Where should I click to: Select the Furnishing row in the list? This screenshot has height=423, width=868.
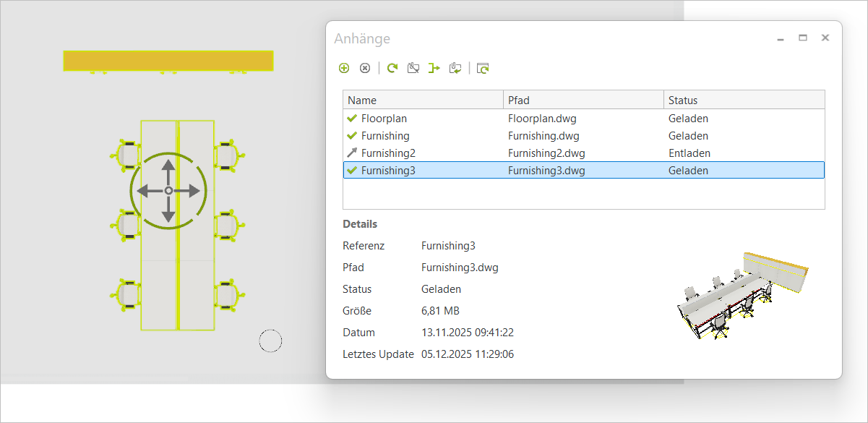434,135
